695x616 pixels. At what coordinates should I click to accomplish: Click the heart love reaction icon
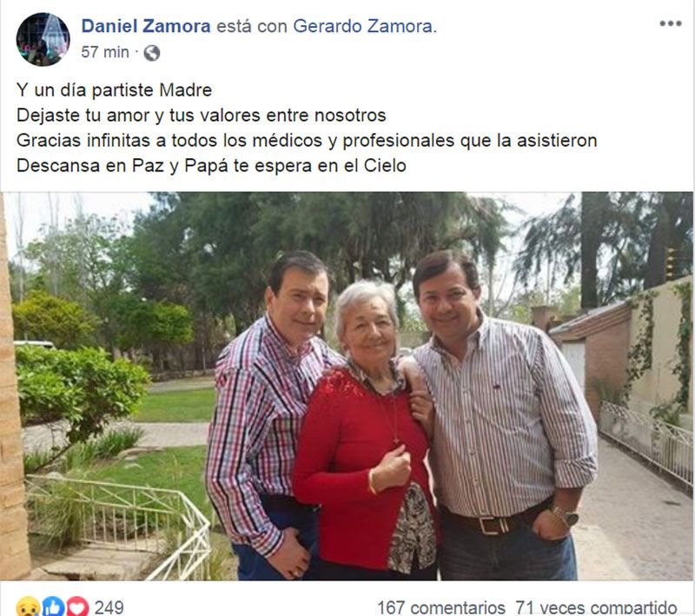click(77, 606)
